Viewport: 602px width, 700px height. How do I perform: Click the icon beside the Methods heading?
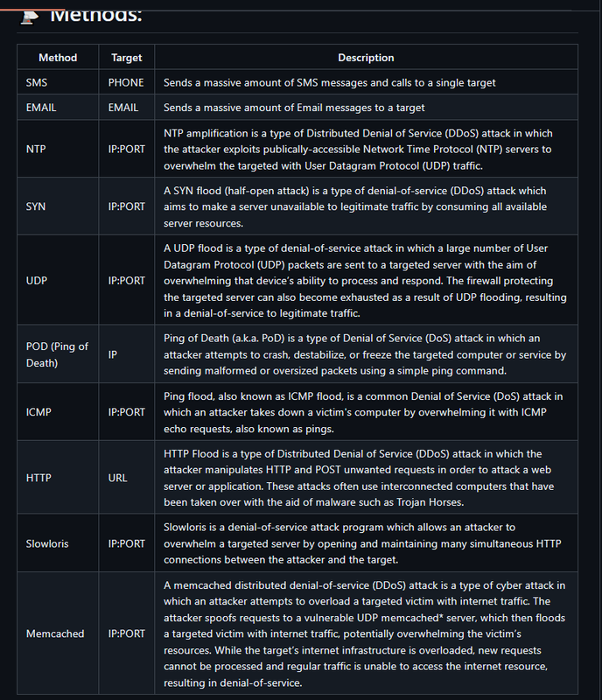(x=30, y=17)
